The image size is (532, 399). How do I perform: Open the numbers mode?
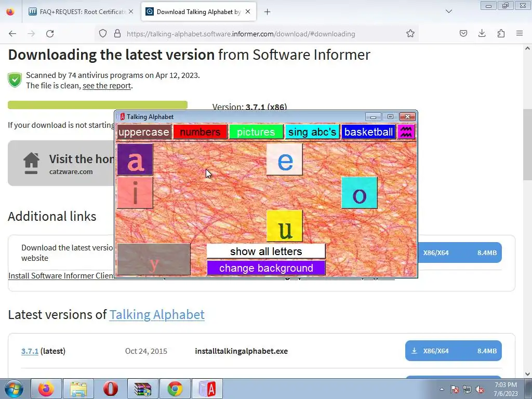[x=200, y=131]
